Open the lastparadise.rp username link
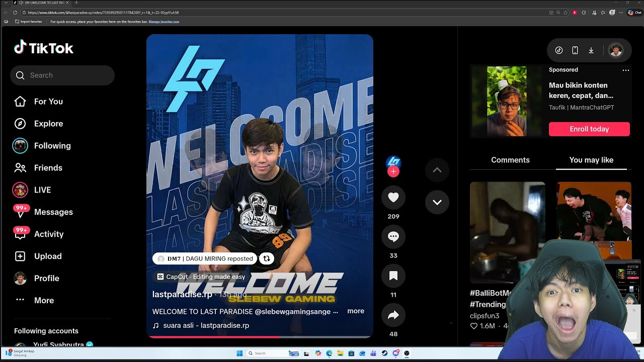This screenshot has width=644, height=362. 182,294
